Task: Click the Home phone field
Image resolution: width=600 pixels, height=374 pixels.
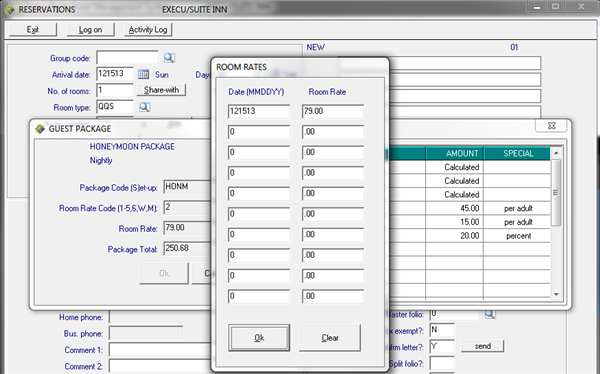Action: [146, 317]
